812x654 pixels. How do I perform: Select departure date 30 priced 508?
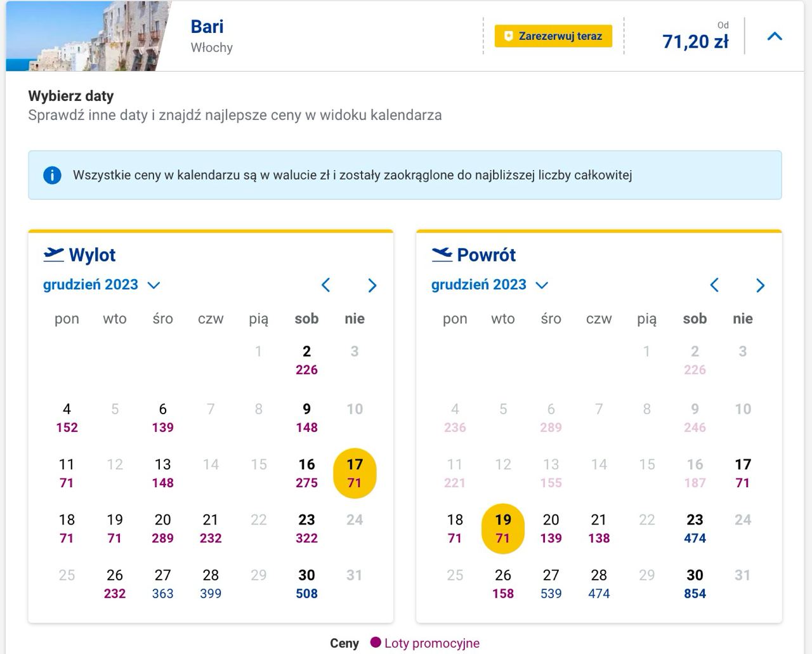(306, 584)
